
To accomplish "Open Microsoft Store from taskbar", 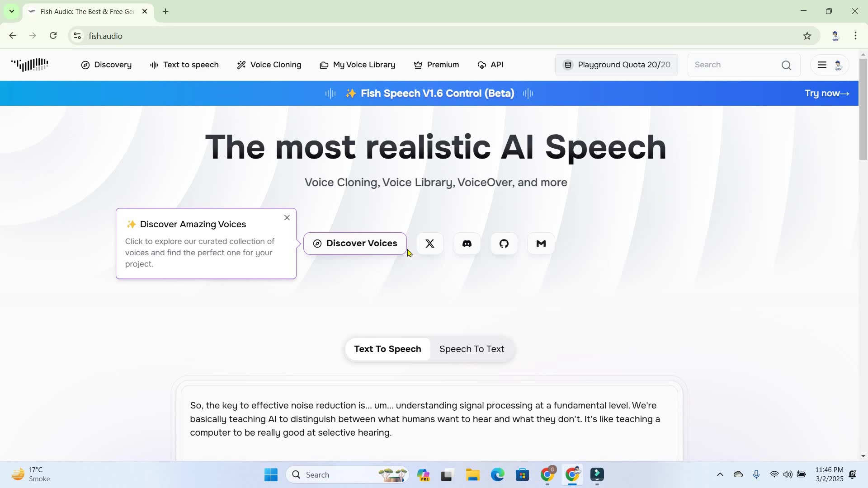I will click(x=523, y=475).
